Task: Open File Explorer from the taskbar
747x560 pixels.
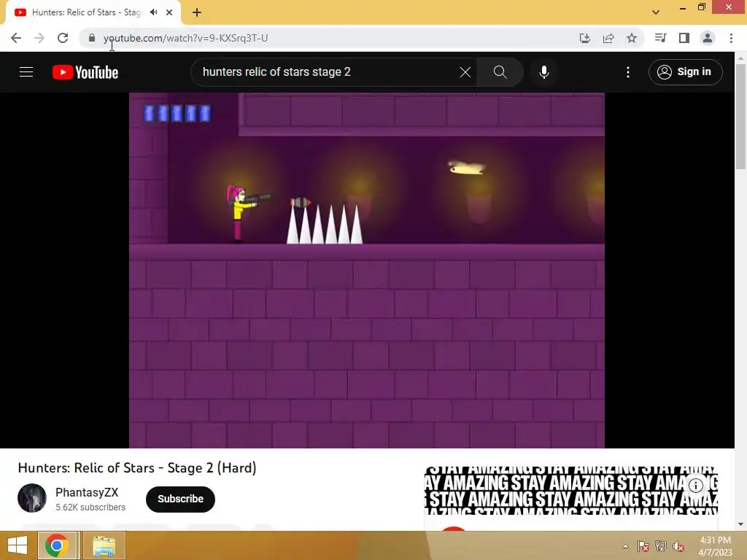Action: pyautogui.click(x=104, y=545)
